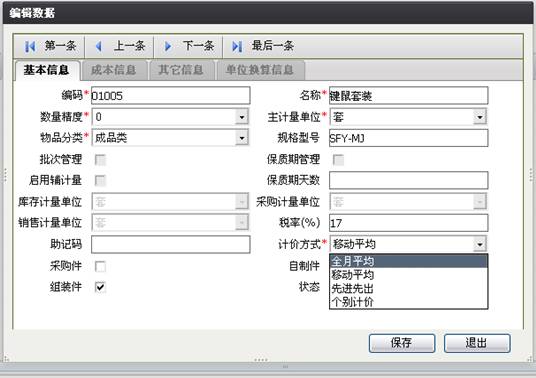Open the 销售计量单位 dropdown arrow

[x=242, y=223]
